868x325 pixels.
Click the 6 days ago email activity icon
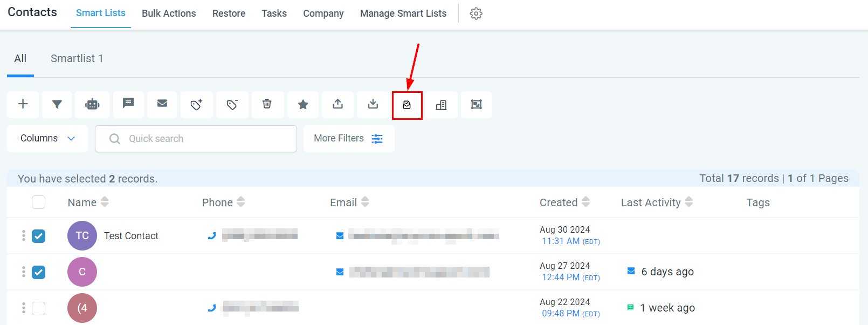(x=631, y=271)
